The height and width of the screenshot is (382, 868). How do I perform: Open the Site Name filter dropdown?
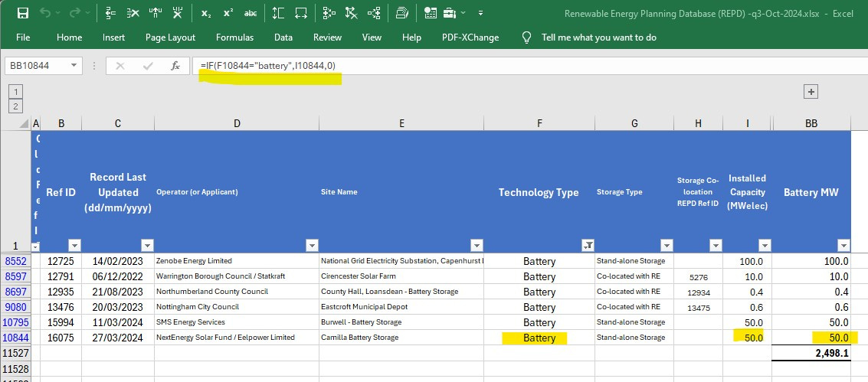click(477, 246)
